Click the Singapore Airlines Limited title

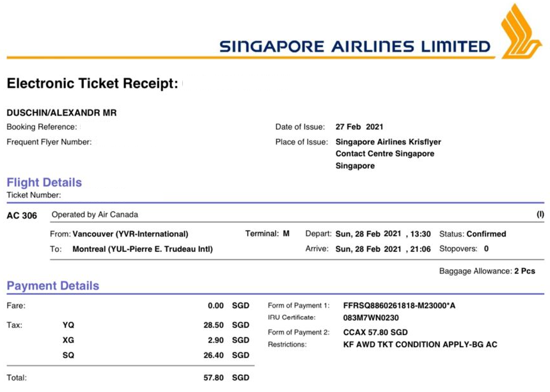coord(354,47)
